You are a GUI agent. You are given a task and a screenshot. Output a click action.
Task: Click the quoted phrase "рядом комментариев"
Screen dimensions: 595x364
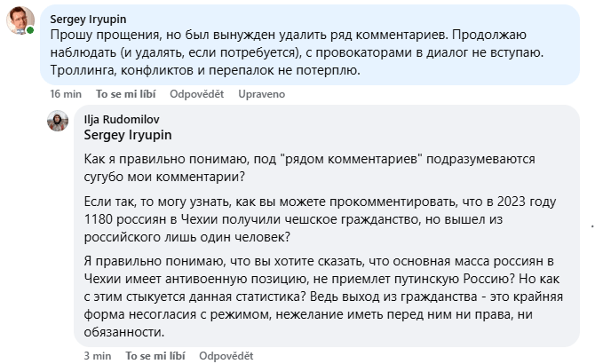point(351,159)
